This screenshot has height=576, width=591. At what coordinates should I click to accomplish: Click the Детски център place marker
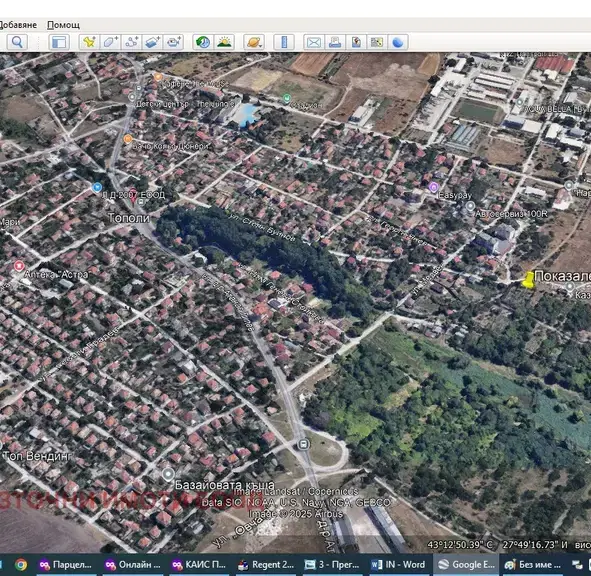(x=132, y=97)
